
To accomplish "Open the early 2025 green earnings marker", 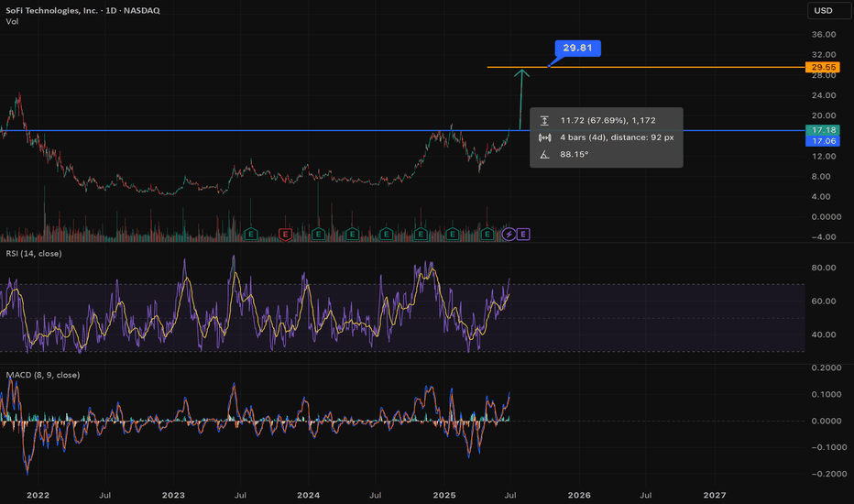I will pyautogui.click(x=452, y=235).
